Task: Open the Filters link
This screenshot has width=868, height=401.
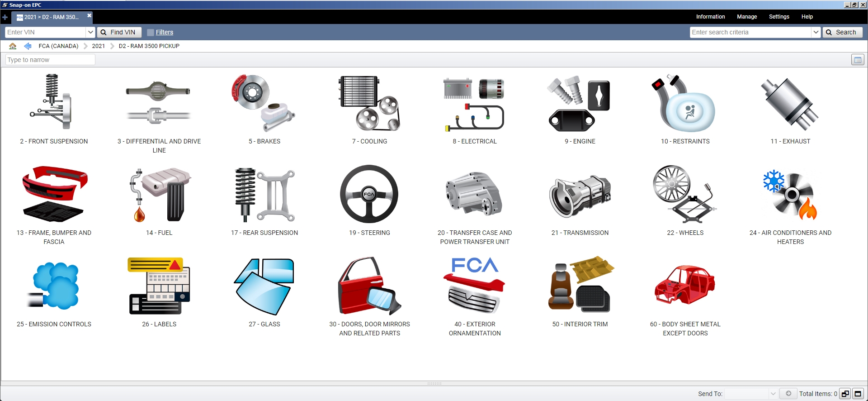Action: click(165, 32)
